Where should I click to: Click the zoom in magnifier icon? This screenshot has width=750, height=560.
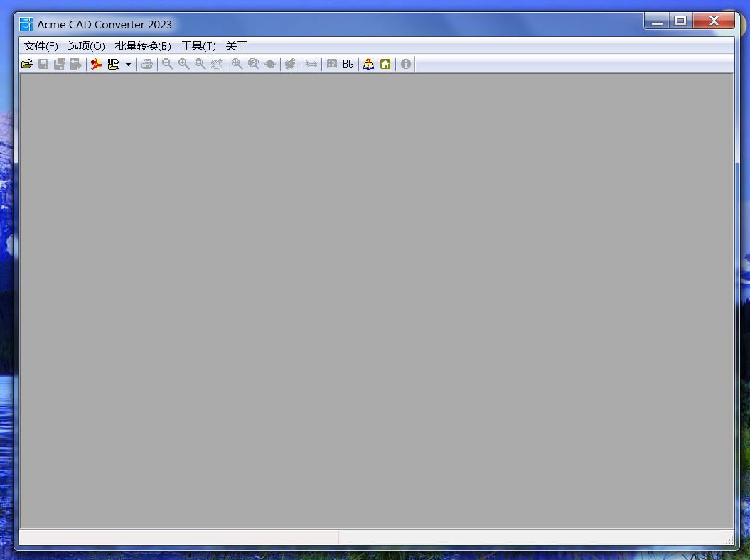[x=184, y=64]
